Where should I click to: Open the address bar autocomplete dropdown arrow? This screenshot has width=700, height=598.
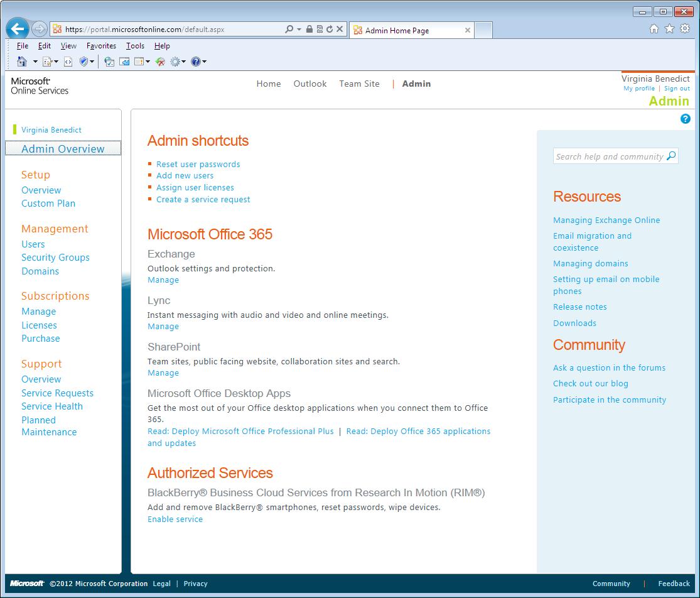299,29
